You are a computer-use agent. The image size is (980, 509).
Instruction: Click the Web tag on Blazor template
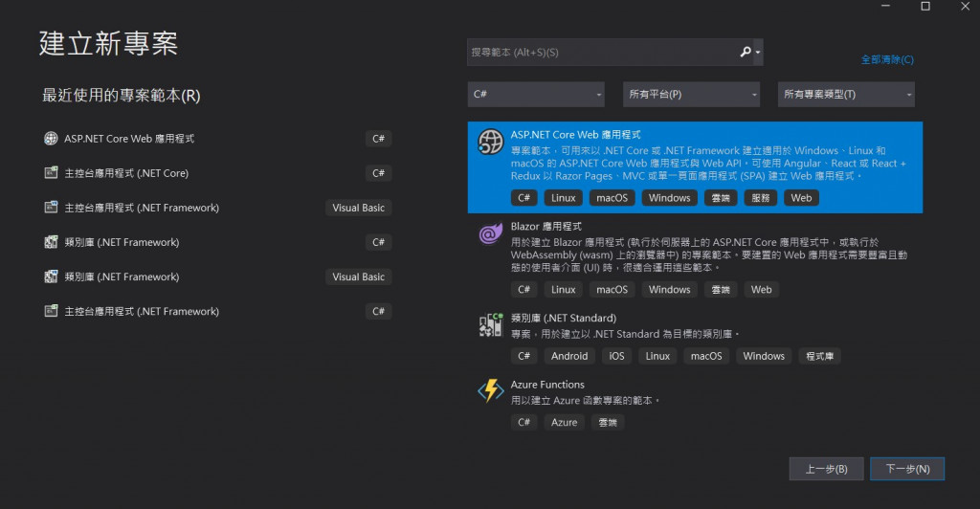pos(761,290)
